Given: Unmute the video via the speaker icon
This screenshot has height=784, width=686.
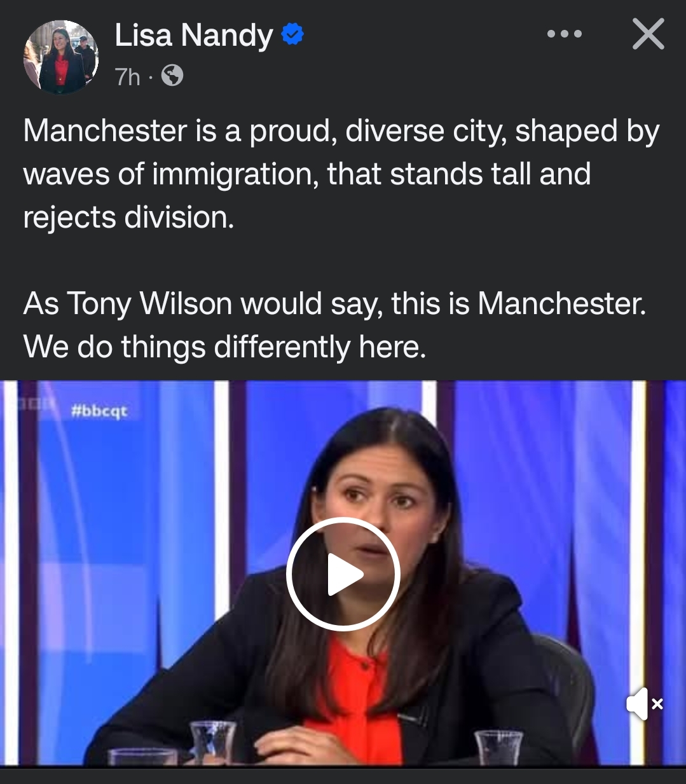Looking at the screenshot, I should click(644, 703).
